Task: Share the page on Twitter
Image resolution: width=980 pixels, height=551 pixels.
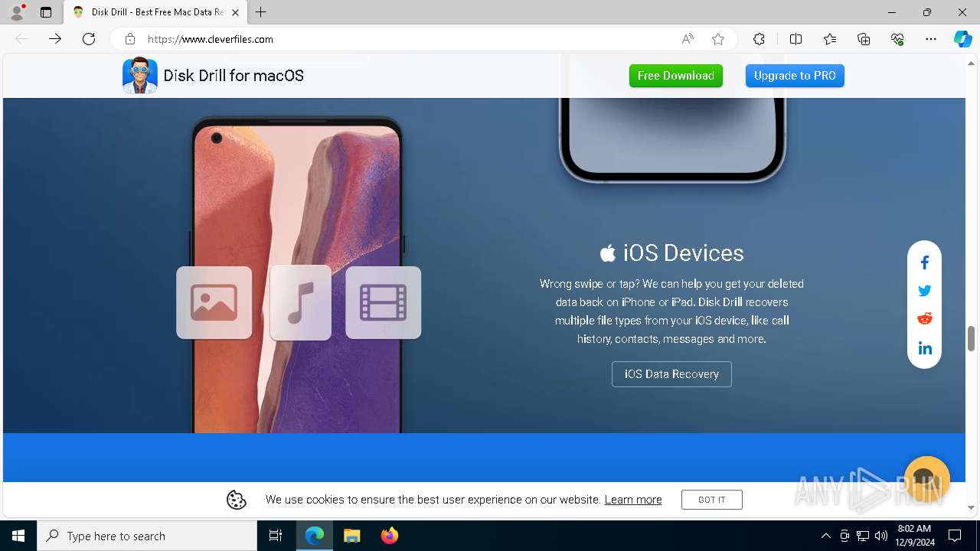Action: 925,291
